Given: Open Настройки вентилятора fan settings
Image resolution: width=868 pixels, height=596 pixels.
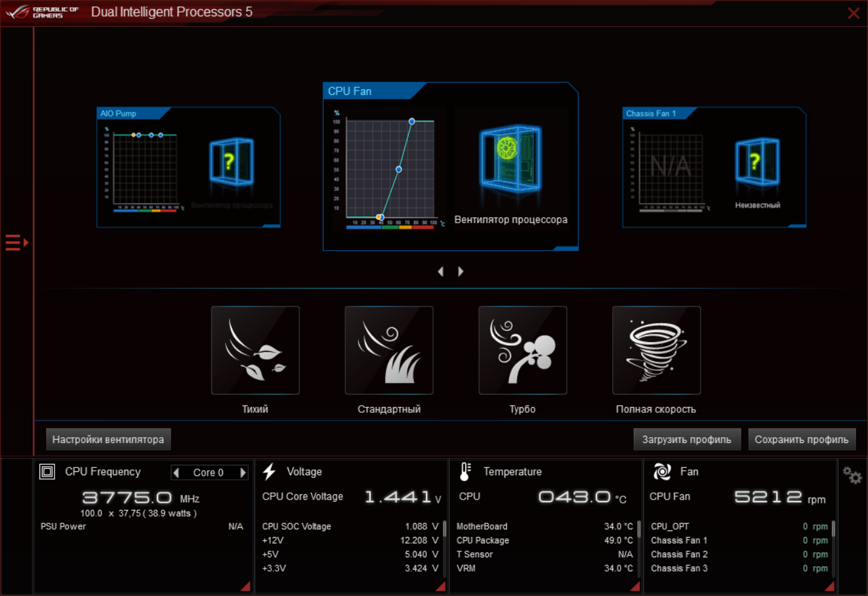Looking at the screenshot, I should pos(108,440).
